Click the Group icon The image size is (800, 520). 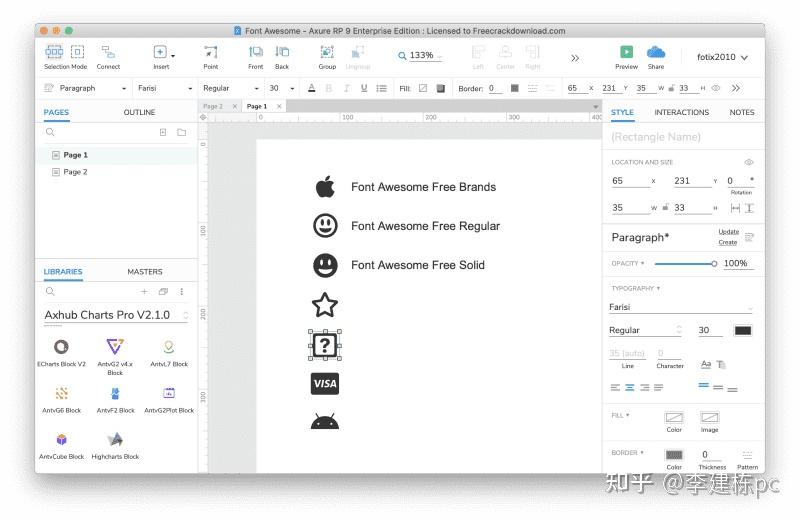point(327,52)
